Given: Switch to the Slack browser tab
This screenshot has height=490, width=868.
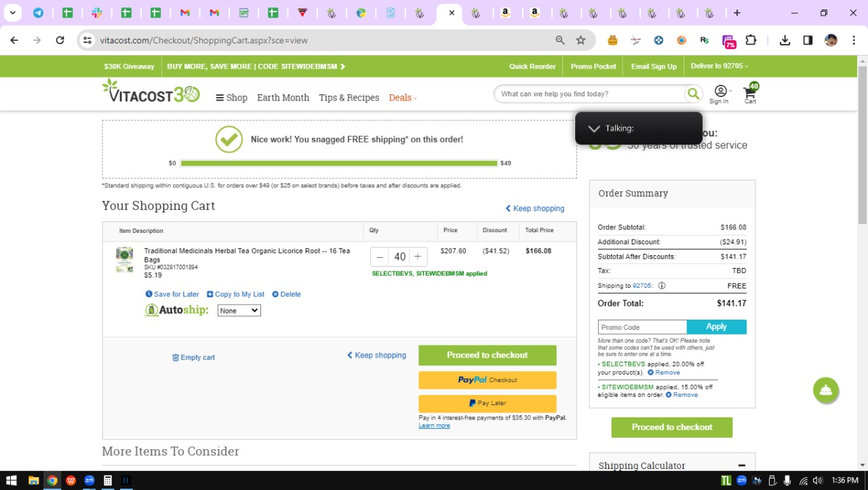Looking at the screenshot, I should pos(96,13).
